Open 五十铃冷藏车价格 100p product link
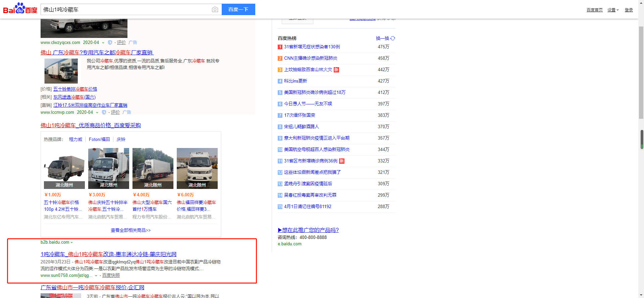644x298 pixels. click(x=63, y=206)
